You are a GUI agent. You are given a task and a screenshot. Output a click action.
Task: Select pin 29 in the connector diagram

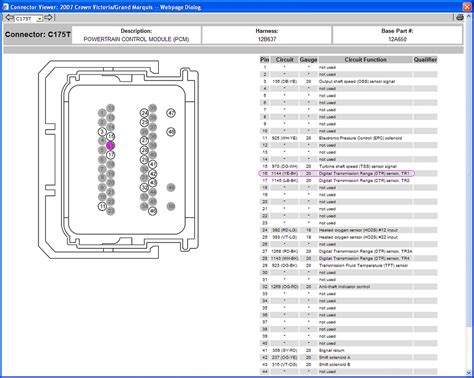click(144, 160)
